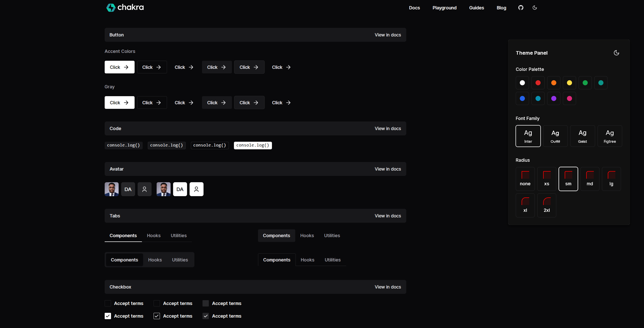Check the rightmost unchecked Accept terms checkbox
Image resolution: width=644 pixels, height=328 pixels.
click(x=205, y=303)
